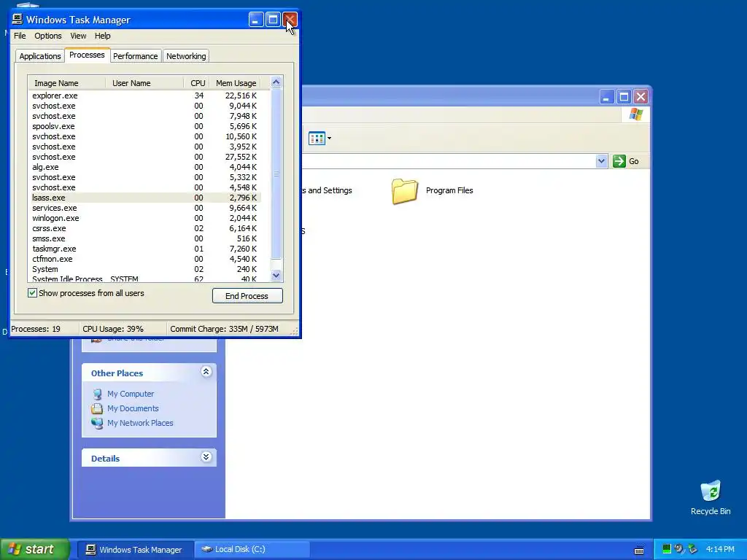Image resolution: width=747 pixels, height=560 pixels.
Task: Open the Start menu
Action: (34, 549)
